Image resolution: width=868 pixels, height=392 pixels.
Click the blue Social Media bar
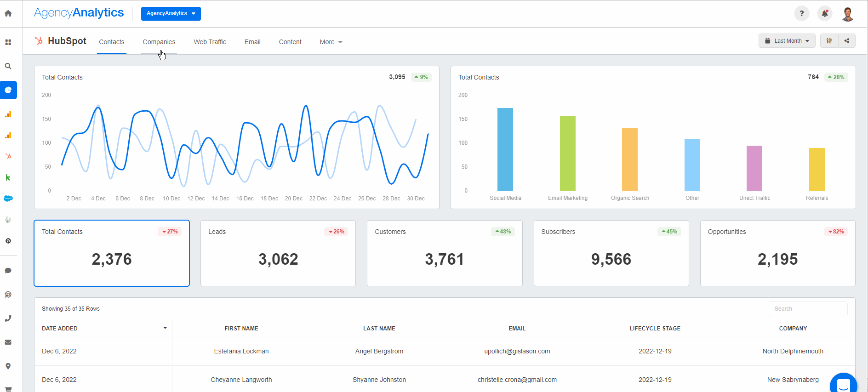pos(505,149)
